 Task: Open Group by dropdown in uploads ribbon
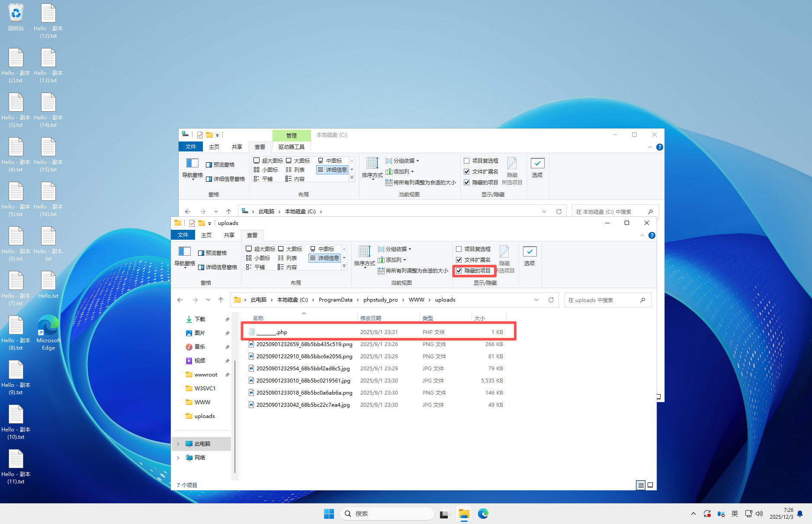click(395, 249)
